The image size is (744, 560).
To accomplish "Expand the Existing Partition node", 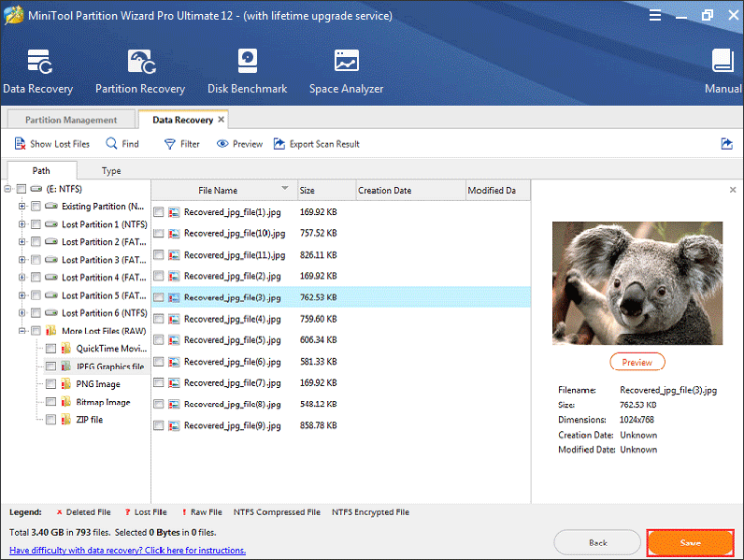I will [21, 207].
